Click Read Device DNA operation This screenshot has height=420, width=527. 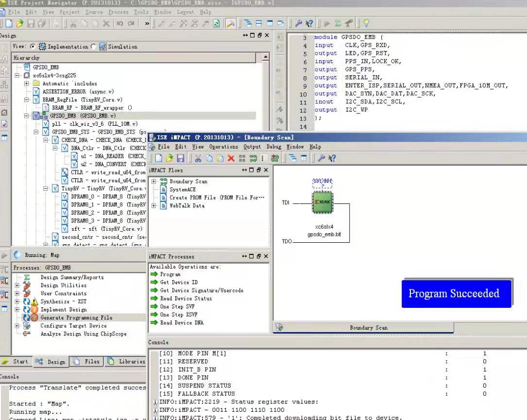click(182, 322)
